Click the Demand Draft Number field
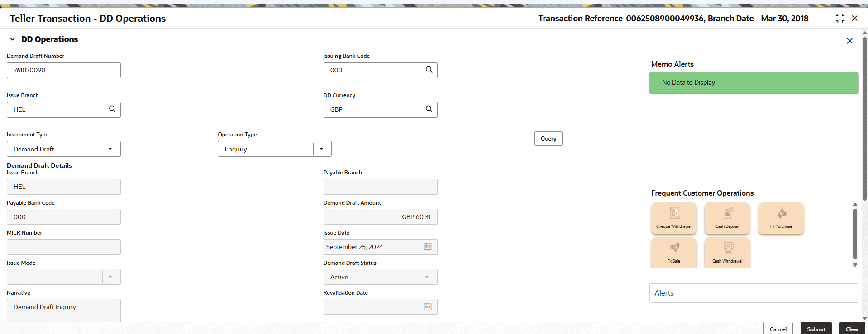Viewport: 868px width, 334px height. tap(64, 70)
